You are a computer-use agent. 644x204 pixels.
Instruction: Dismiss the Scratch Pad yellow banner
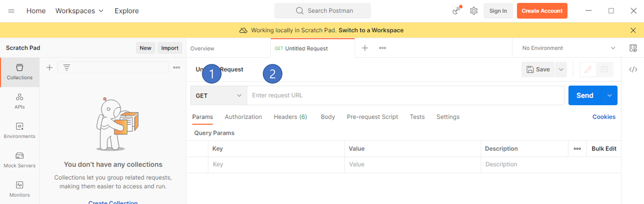[x=633, y=30]
